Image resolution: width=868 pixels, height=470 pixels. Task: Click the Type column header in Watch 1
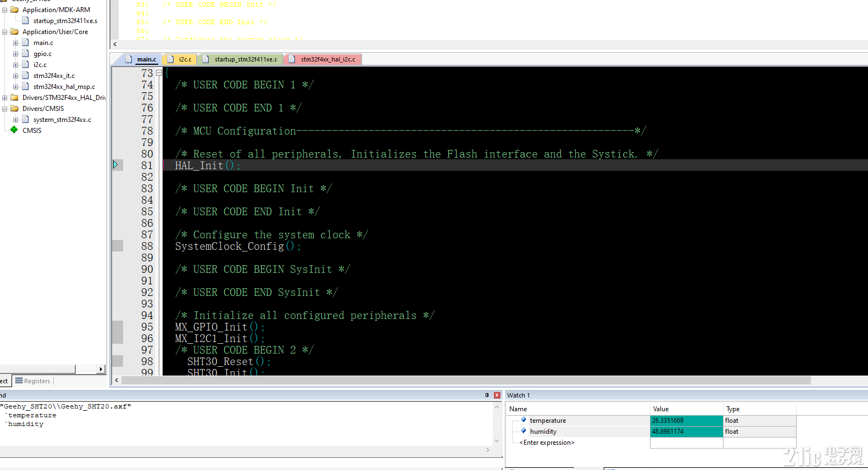pyautogui.click(x=759, y=409)
